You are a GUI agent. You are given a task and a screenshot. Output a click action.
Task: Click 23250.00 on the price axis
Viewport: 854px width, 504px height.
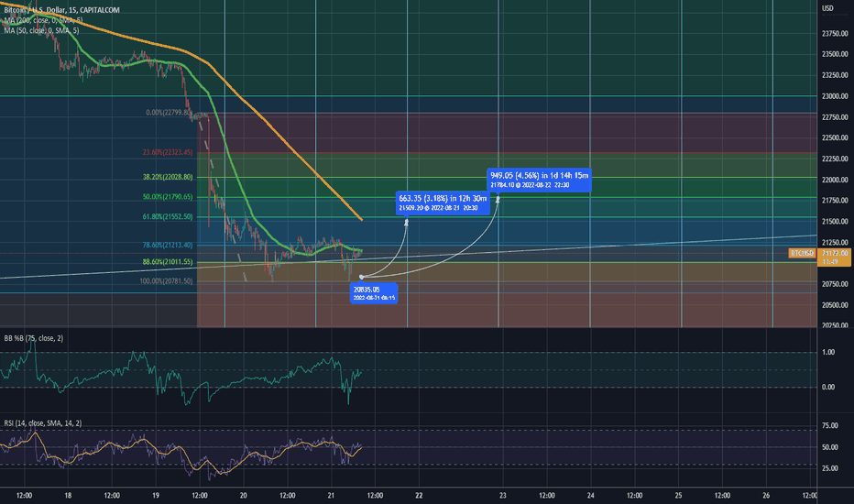tap(835, 75)
